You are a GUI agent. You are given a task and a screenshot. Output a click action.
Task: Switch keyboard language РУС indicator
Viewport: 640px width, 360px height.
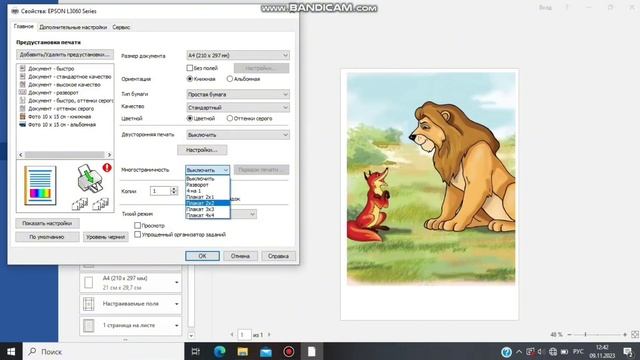pos(578,352)
